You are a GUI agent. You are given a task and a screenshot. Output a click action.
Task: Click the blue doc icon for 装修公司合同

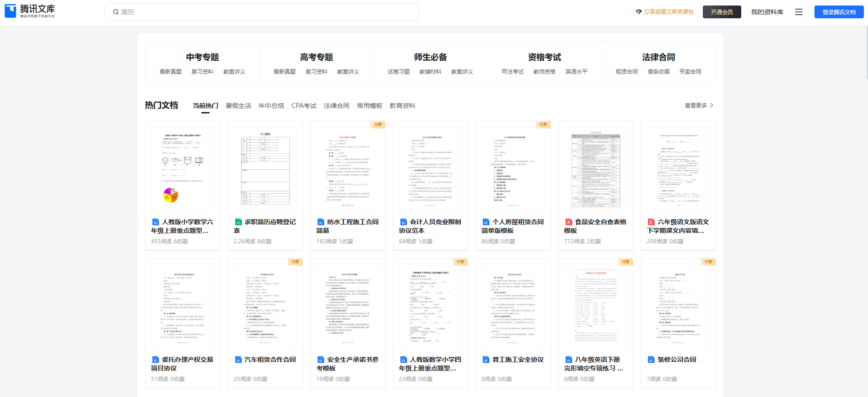click(x=651, y=359)
